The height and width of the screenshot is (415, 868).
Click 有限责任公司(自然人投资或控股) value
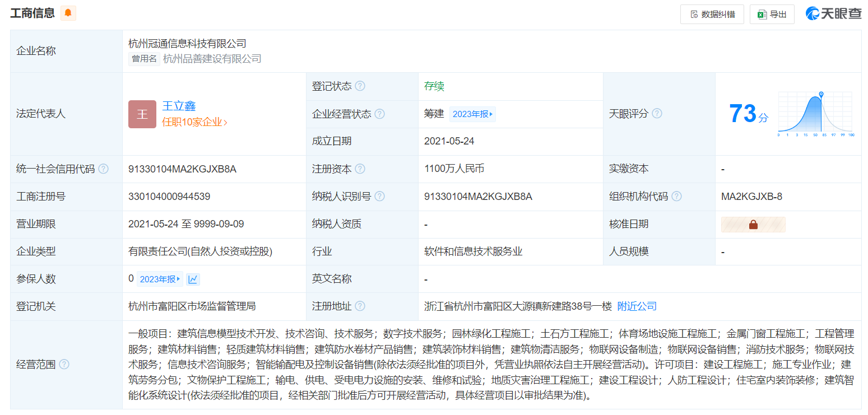click(200, 252)
